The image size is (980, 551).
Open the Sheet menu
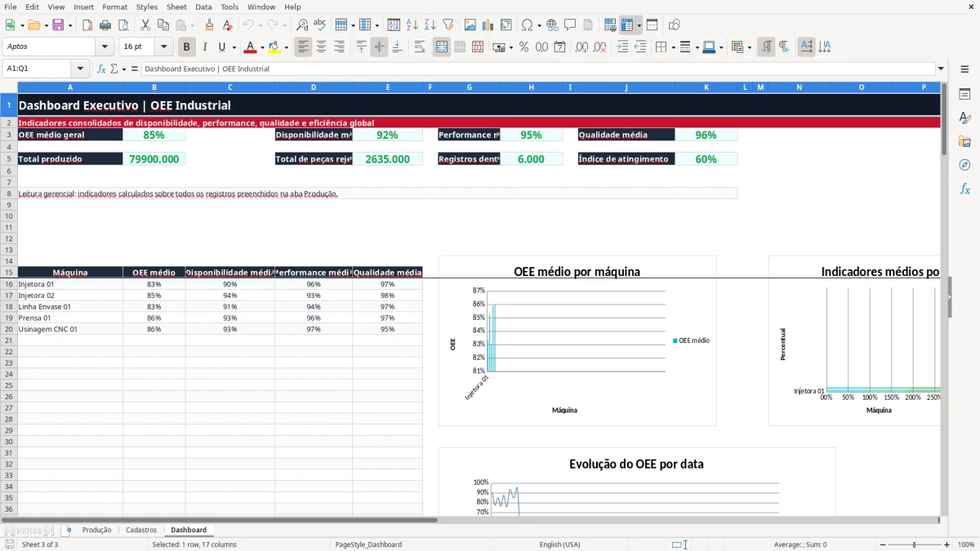(176, 7)
